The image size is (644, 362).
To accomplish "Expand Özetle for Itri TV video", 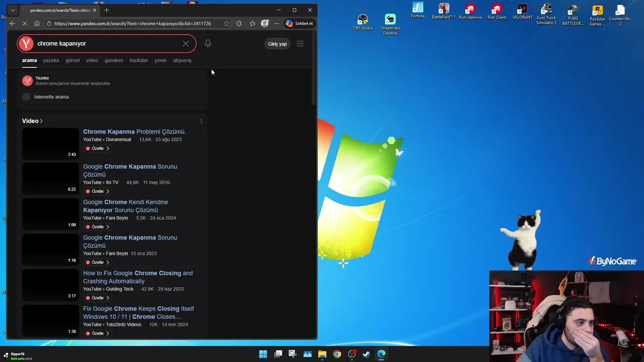I will coord(98,191).
